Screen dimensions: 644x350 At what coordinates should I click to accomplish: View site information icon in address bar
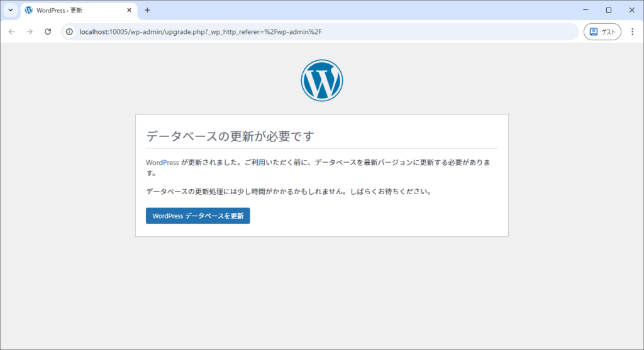coord(70,31)
